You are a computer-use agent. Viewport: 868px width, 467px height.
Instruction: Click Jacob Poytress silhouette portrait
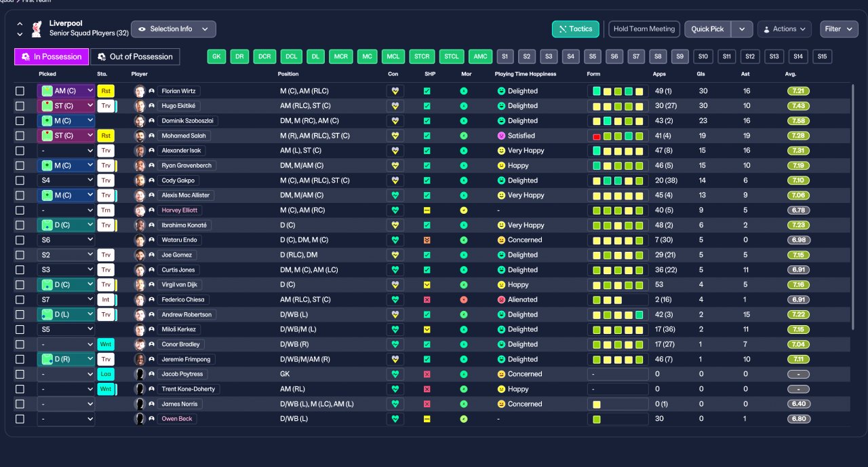(140, 374)
